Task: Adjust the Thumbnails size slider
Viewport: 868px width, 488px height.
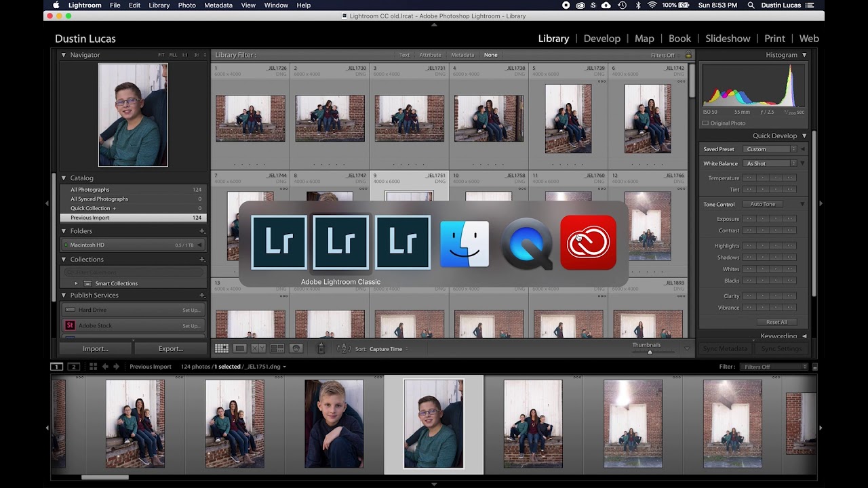Action: point(650,352)
